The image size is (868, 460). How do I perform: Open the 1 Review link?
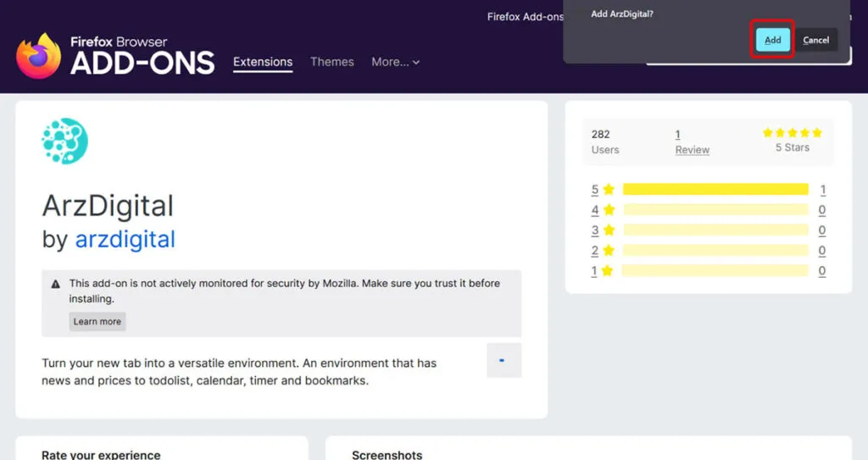pos(692,141)
